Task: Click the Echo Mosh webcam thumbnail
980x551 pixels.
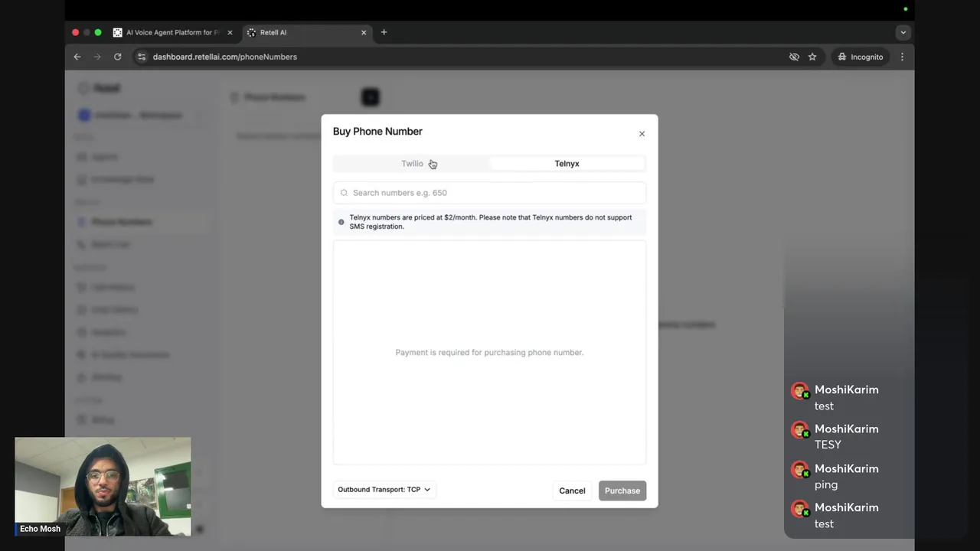Action: 103,487
